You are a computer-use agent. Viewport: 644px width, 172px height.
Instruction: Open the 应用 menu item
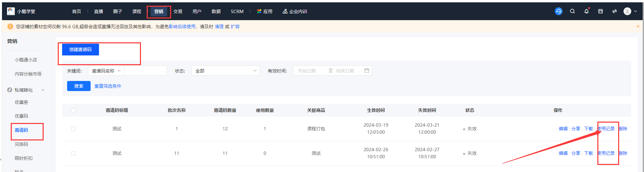tap(264, 11)
